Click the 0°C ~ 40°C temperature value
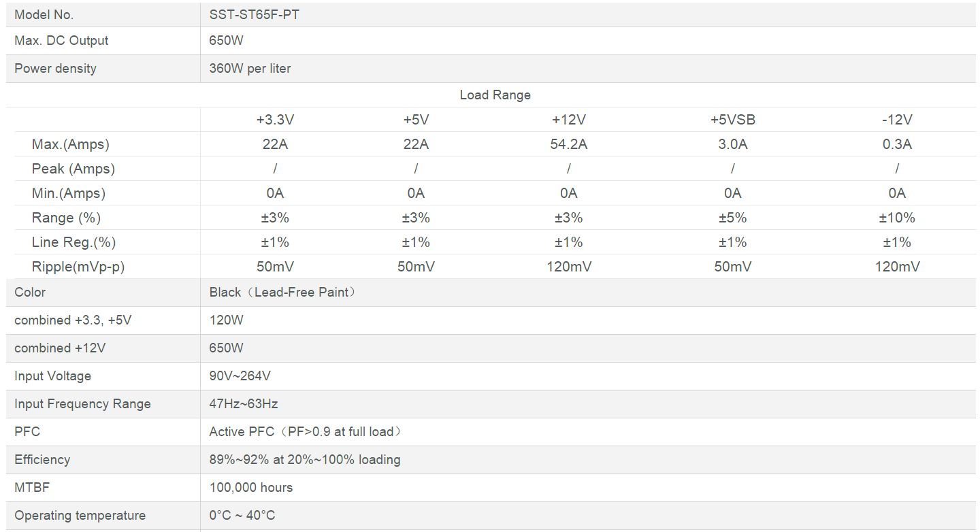The height and width of the screenshot is (532, 980). coord(242,516)
